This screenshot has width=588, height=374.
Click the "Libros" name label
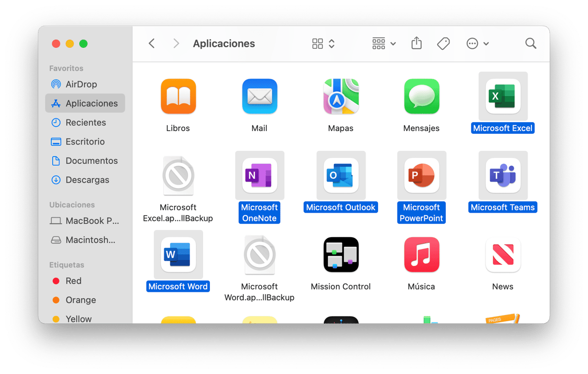pyautogui.click(x=178, y=128)
